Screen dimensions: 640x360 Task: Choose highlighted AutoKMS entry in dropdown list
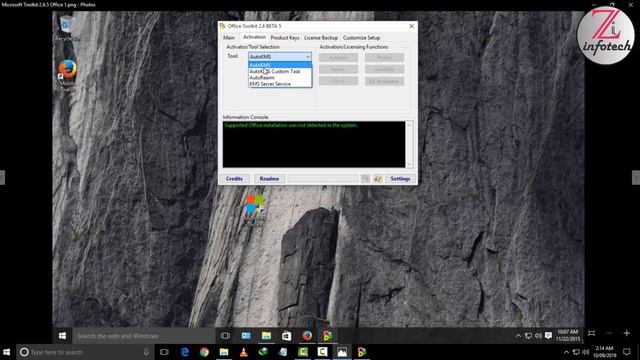tap(280, 65)
